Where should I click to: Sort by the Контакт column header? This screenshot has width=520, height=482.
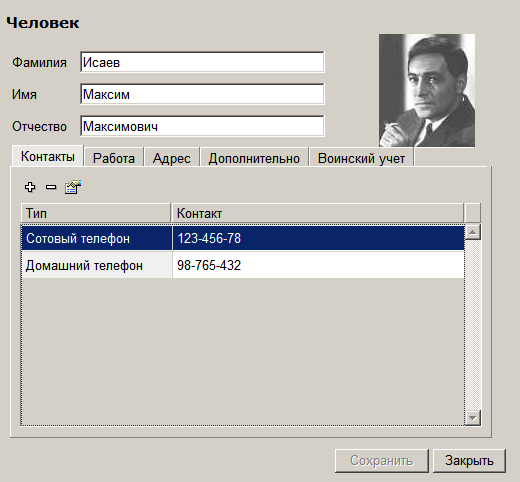click(317, 213)
